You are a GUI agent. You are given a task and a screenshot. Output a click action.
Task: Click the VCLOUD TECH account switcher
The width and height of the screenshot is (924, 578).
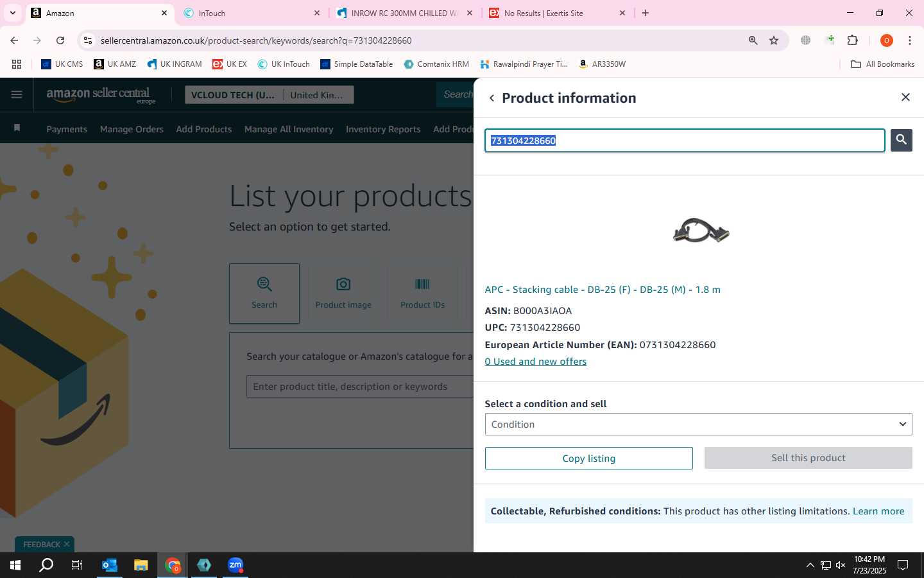coord(234,95)
